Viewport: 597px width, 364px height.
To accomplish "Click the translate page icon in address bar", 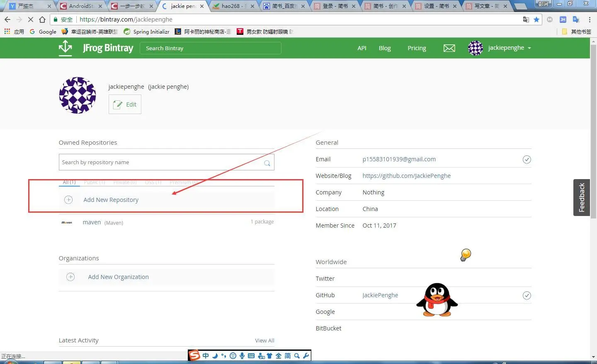I will [x=526, y=19].
